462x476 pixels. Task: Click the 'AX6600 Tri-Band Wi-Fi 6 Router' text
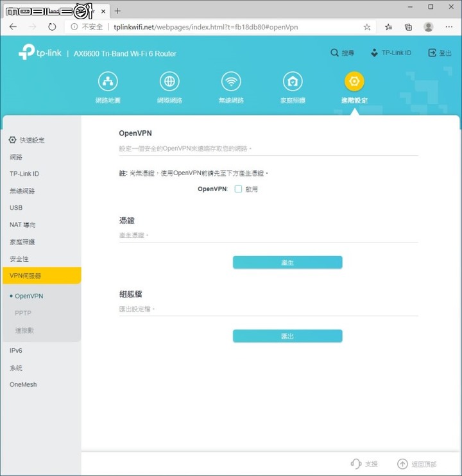click(x=125, y=54)
